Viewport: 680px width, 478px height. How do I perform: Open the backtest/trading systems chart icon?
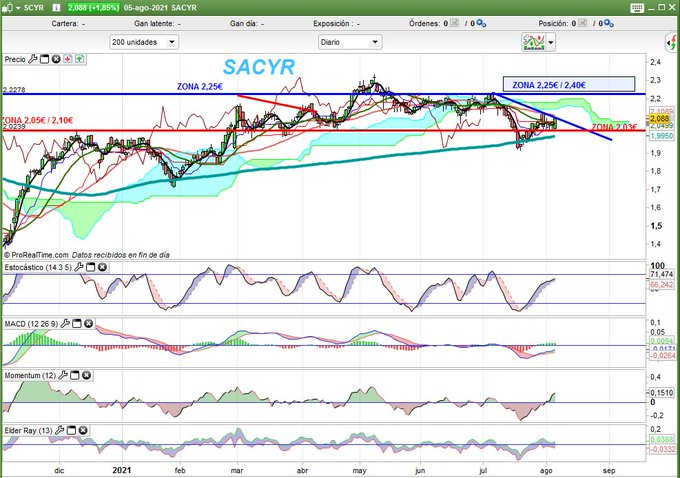[x=533, y=42]
